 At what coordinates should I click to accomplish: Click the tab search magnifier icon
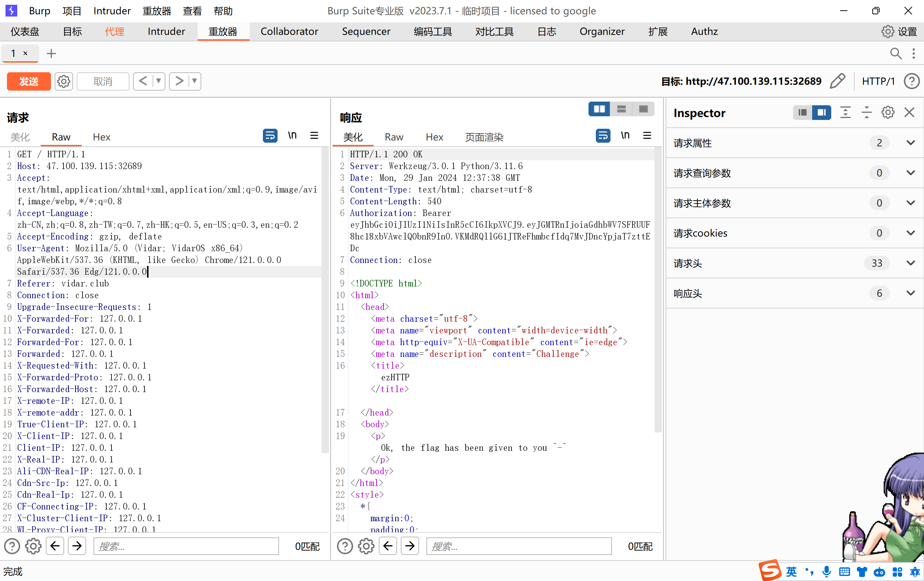(896, 53)
